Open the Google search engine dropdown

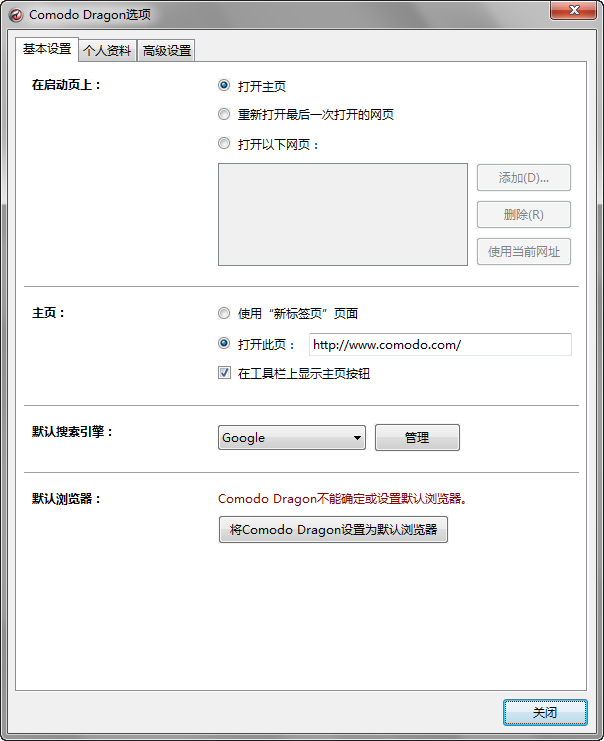click(x=292, y=438)
